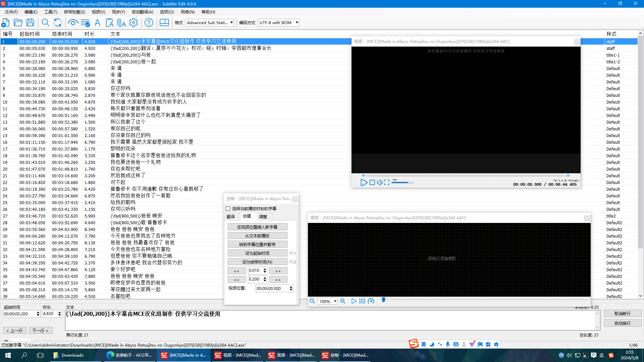The height and width of the screenshot is (362, 644).
Task: Open the Replace tool with circular arrows
Action: click(58, 22)
